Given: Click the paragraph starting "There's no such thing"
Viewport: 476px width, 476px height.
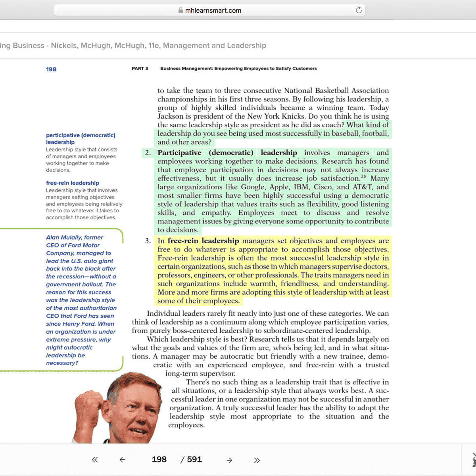Looking at the screenshot, I should (x=278, y=403).
